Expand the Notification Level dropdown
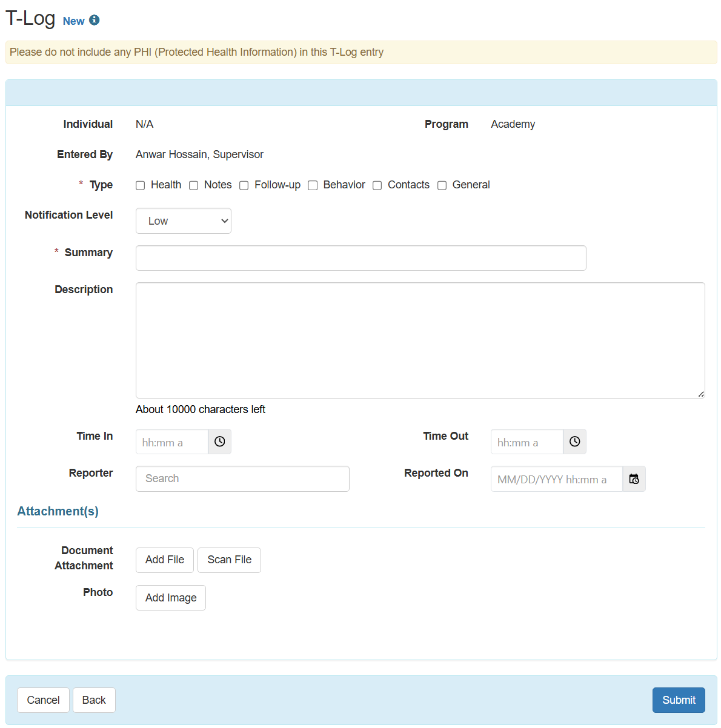Viewport: 721px width, 728px height. pos(183,221)
